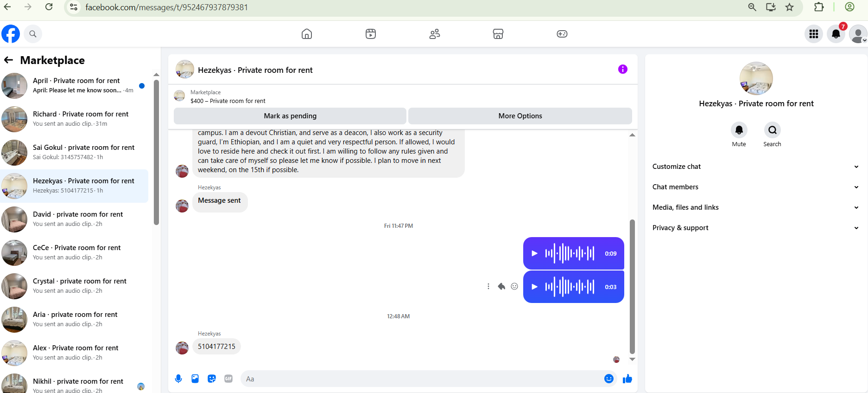Click Hezekyas' avatar next to phone number
The width and height of the screenshot is (868, 393).
click(182, 348)
